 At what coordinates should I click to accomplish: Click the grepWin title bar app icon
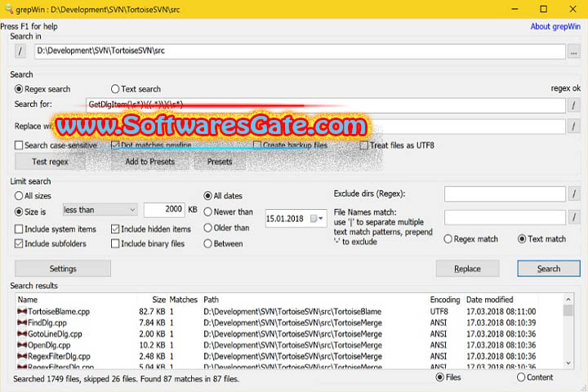pos(8,8)
